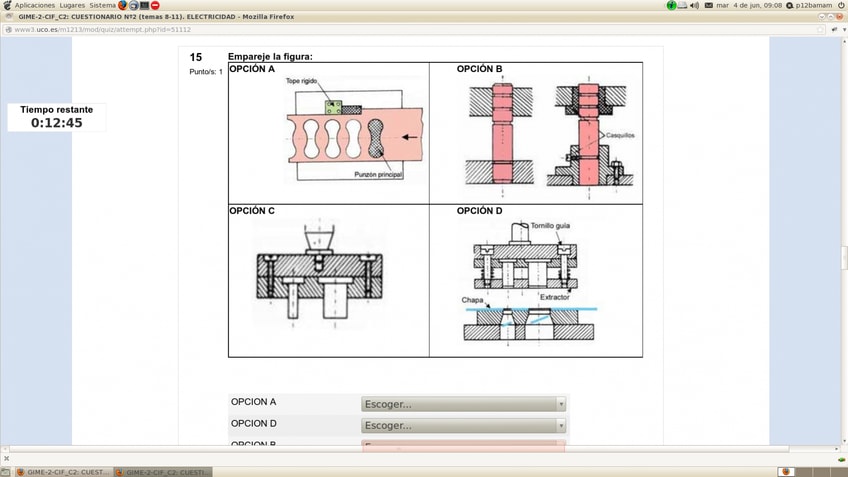The width and height of the screenshot is (848, 477).
Task: Expand the OPCION D answer dropdown
Action: click(464, 425)
